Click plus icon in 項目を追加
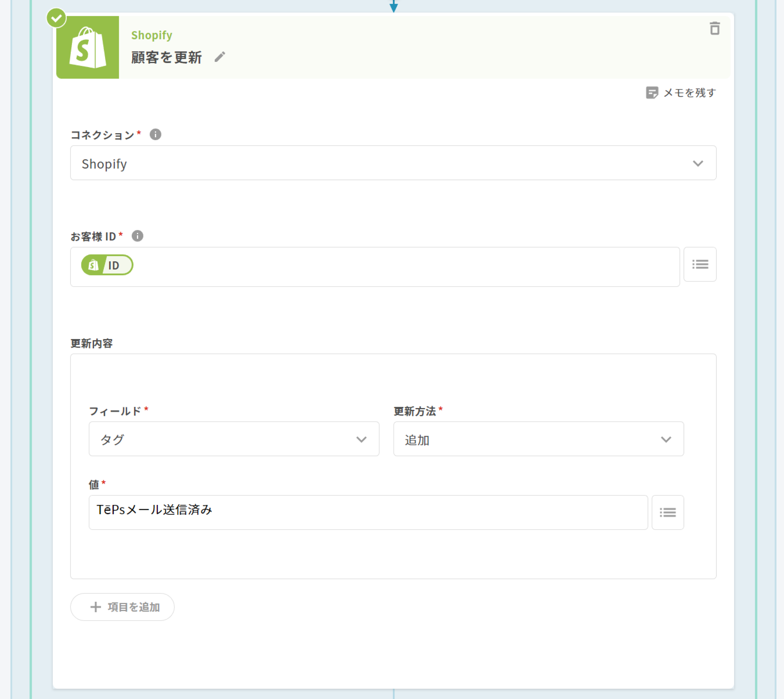 pos(96,607)
